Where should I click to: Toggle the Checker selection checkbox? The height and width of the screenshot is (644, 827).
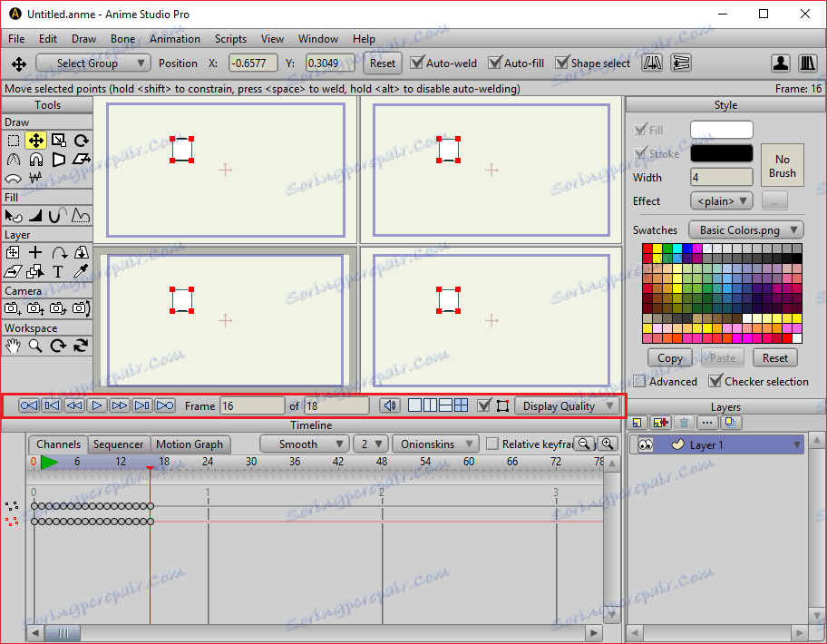pos(715,382)
